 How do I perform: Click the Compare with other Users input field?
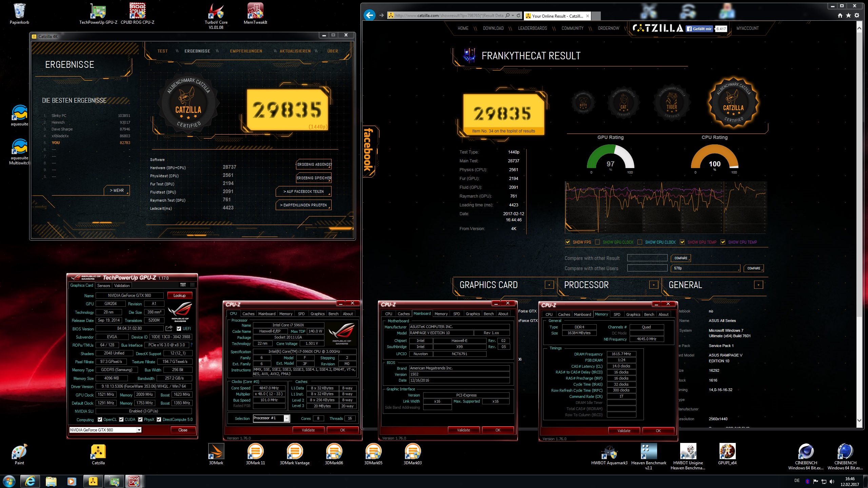tap(647, 268)
